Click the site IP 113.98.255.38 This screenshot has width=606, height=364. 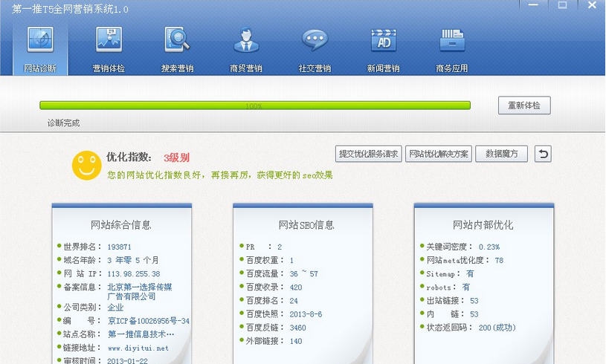click(134, 274)
